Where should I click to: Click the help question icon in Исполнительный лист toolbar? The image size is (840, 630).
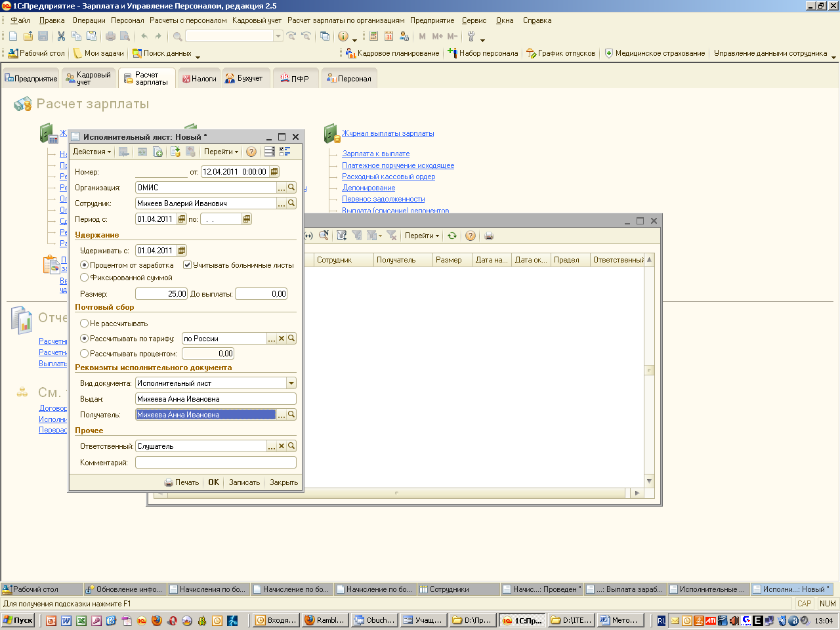point(251,152)
